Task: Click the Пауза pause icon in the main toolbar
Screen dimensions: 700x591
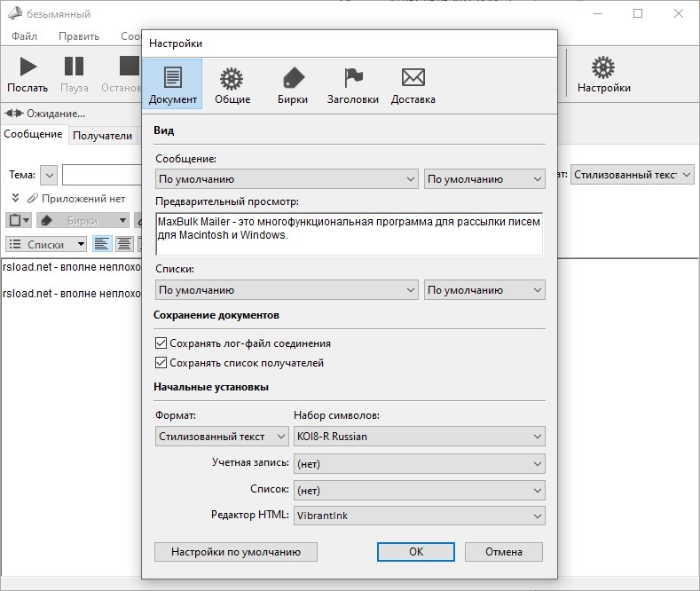Action: [x=75, y=66]
